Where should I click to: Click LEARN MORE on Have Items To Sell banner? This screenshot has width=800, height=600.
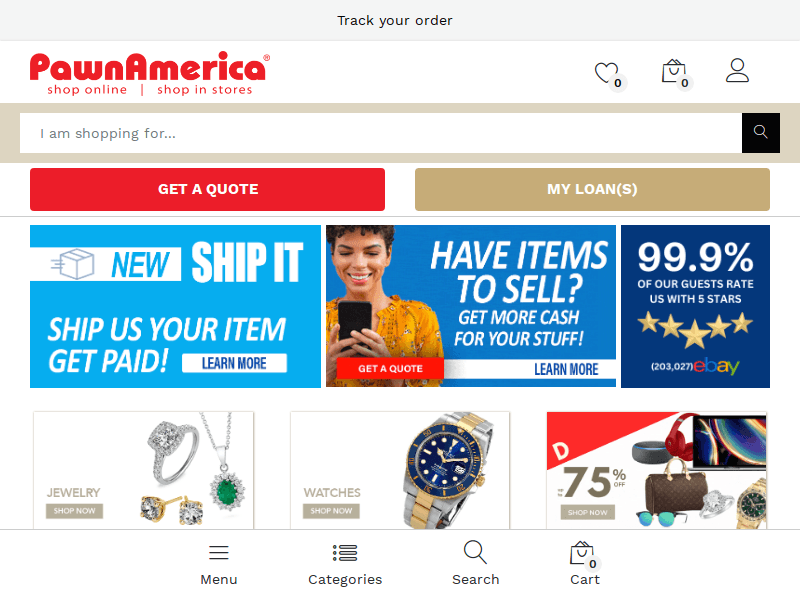click(566, 369)
